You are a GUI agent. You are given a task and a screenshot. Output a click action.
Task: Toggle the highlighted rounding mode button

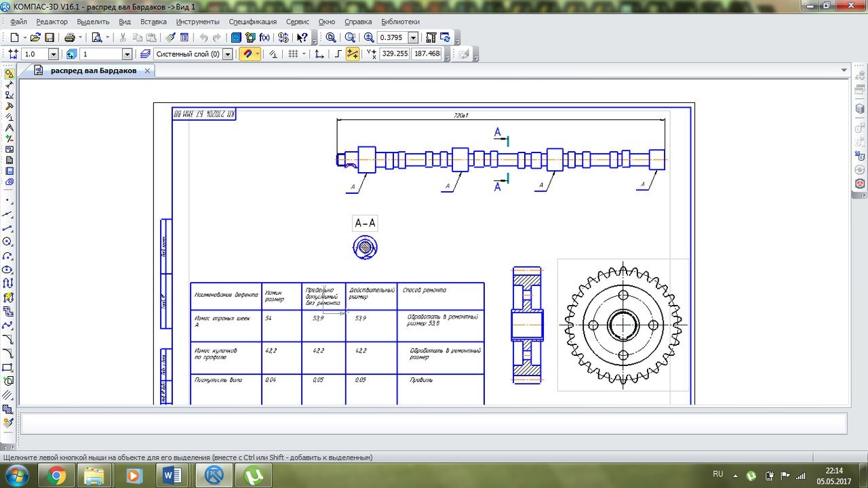tap(353, 54)
